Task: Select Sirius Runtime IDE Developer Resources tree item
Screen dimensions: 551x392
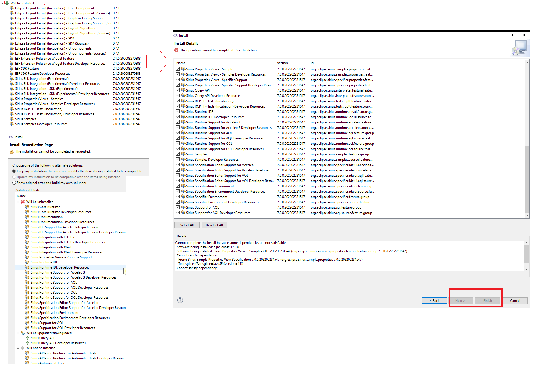Action: pyautogui.click(x=60, y=267)
